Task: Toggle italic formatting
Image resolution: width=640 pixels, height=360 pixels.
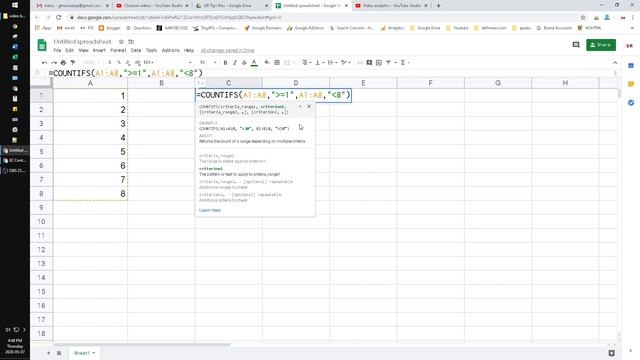Action: (235, 62)
